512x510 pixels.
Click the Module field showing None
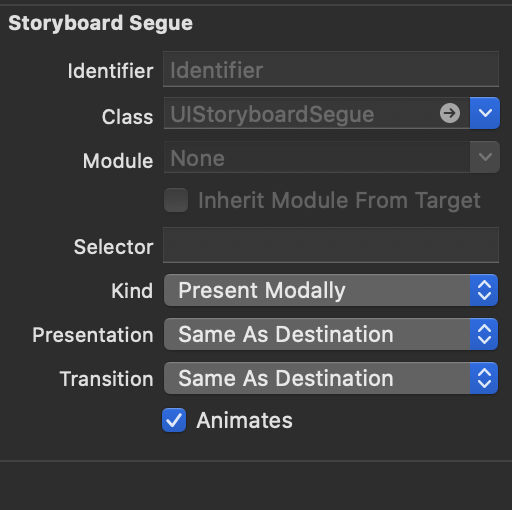pos(317,157)
